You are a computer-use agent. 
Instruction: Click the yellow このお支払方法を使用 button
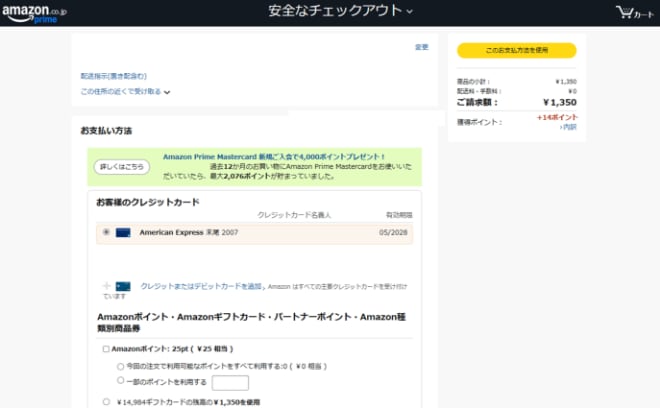click(516, 50)
